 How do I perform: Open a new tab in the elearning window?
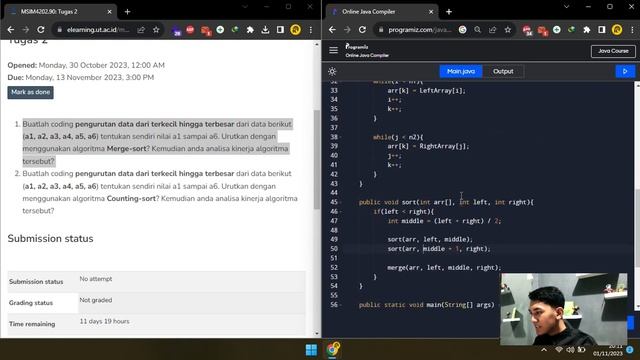click(x=127, y=12)
